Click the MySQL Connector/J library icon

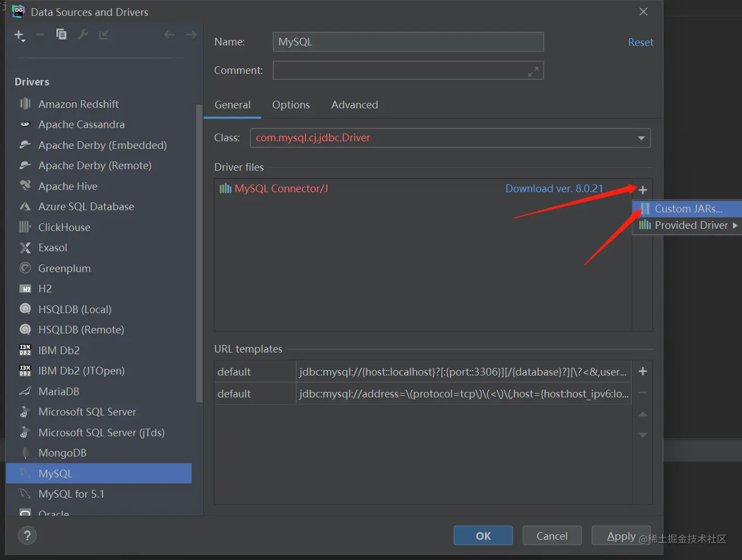(225, 189)
